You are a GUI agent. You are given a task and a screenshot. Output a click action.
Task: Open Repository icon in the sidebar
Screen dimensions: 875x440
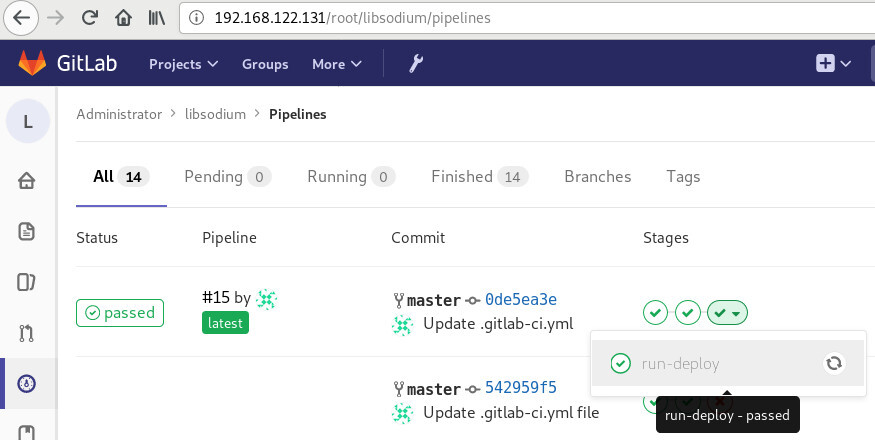click(x=27, y=231)
